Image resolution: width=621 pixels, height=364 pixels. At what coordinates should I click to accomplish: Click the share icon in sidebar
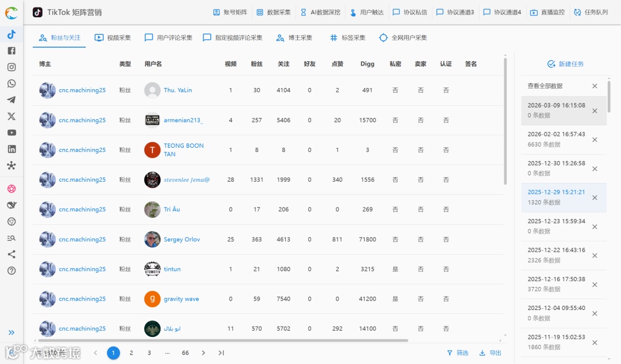[11, 254]
